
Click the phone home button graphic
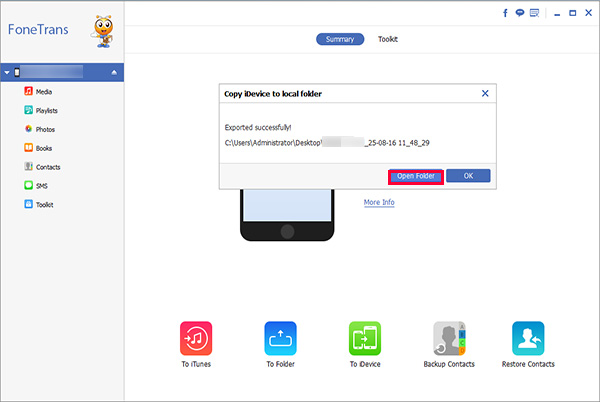click(x=287, y=231)
